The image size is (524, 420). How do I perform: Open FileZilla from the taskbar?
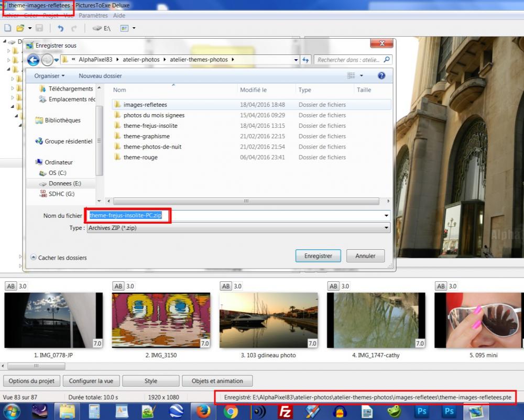click(x=286, y=411)
